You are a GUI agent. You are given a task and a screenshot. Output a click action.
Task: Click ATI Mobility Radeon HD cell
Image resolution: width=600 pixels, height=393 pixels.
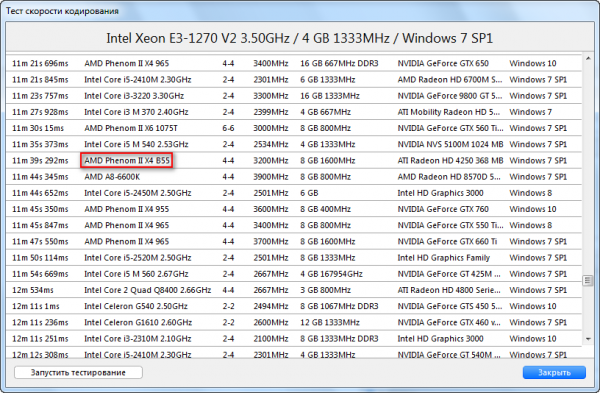point(448,112)
